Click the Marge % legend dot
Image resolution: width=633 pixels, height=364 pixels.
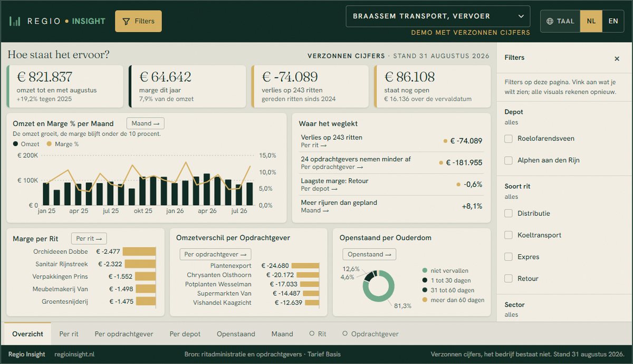coord(50,144)
